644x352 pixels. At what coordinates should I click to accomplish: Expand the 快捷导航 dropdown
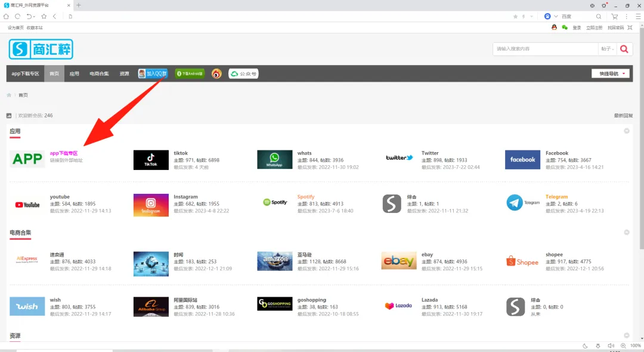click(x=611, y=73)
